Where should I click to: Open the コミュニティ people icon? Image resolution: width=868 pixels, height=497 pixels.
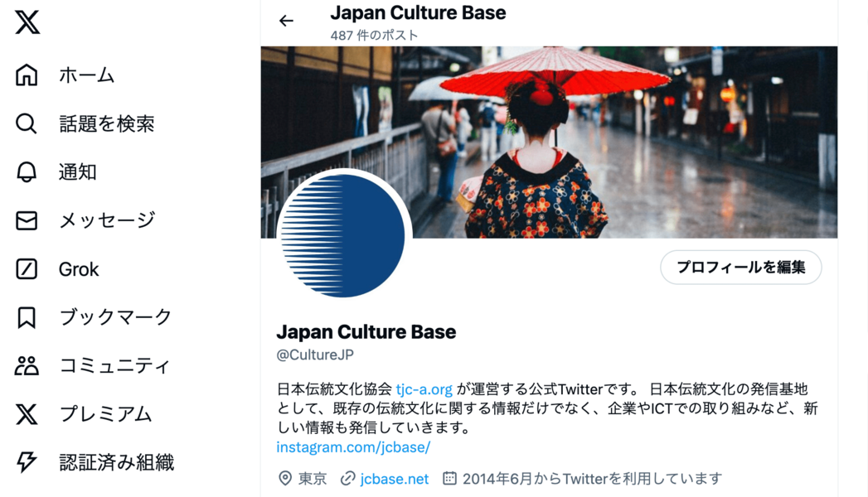click(x=27, y=366)
